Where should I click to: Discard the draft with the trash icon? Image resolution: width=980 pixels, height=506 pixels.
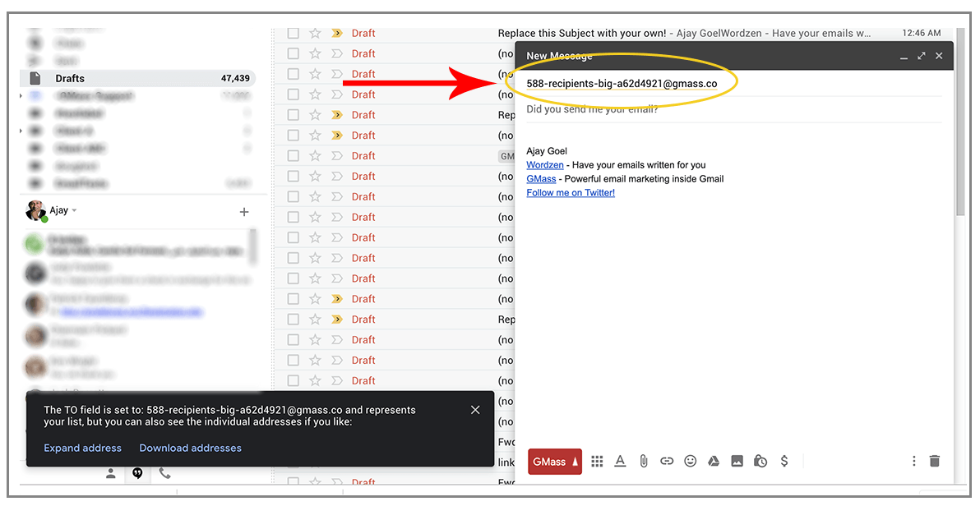(935, 461)
